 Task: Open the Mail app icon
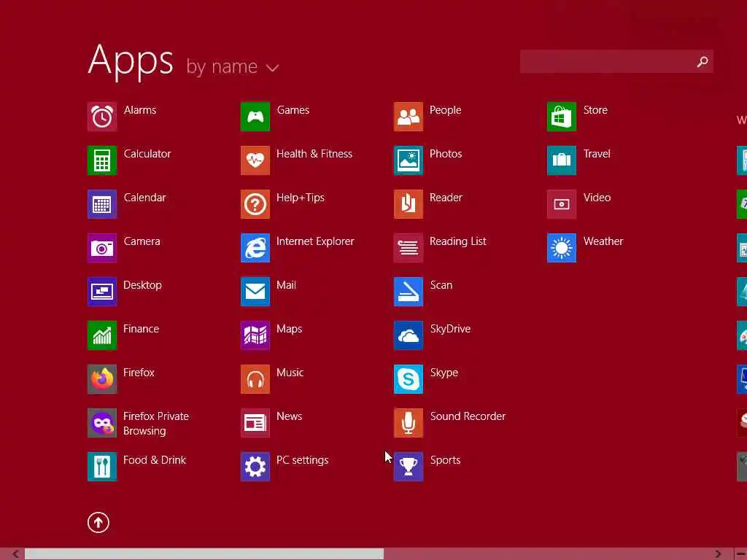pyautogui.click(x=255, y=292)
